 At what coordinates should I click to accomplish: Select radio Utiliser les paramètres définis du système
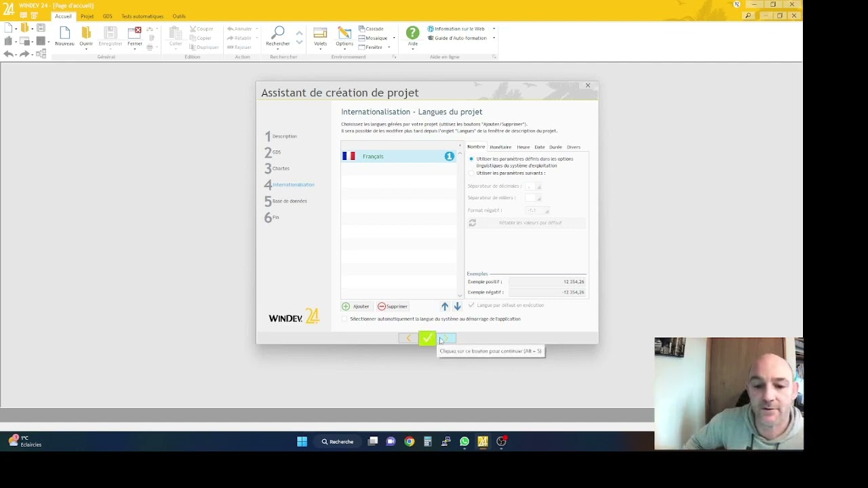tap(471, 159)
